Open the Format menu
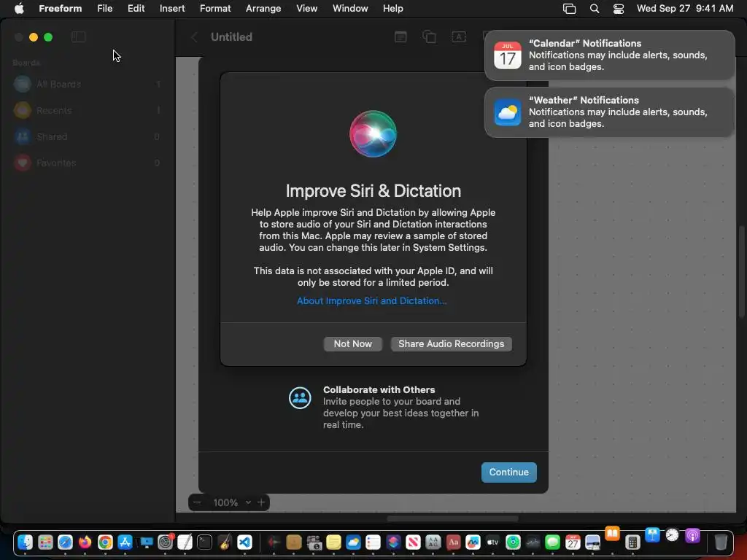The image size is (747, 560). click(x=215, y=9)
